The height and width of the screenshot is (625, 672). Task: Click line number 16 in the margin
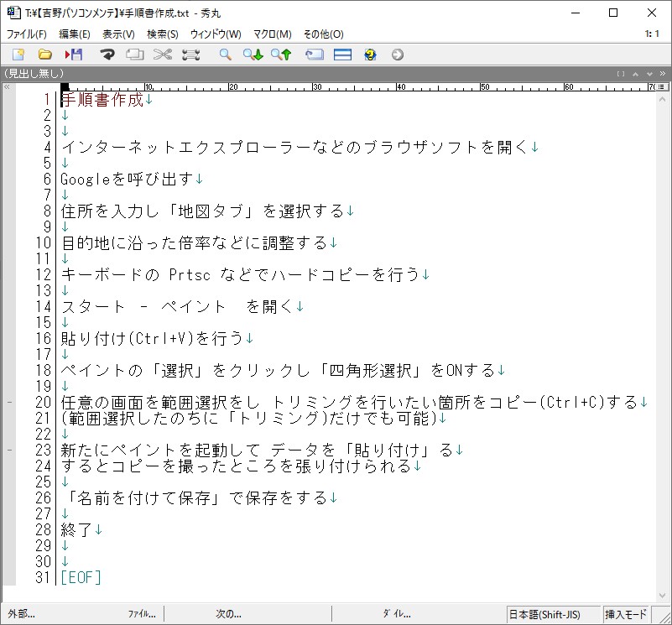tap(44, 338)
